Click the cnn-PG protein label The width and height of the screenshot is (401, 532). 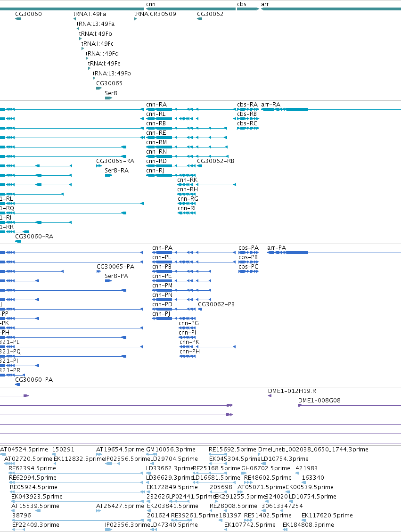(x=188, y=323)
